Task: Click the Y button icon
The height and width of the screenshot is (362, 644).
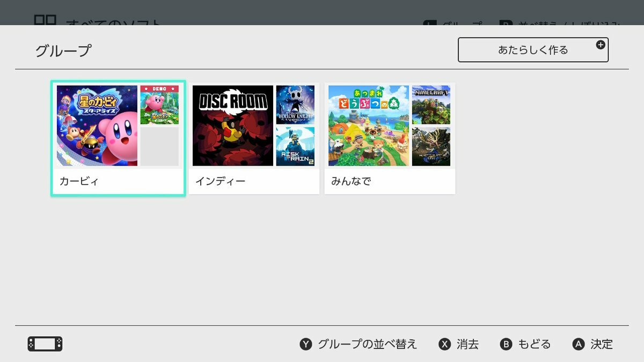Action: 305,344
